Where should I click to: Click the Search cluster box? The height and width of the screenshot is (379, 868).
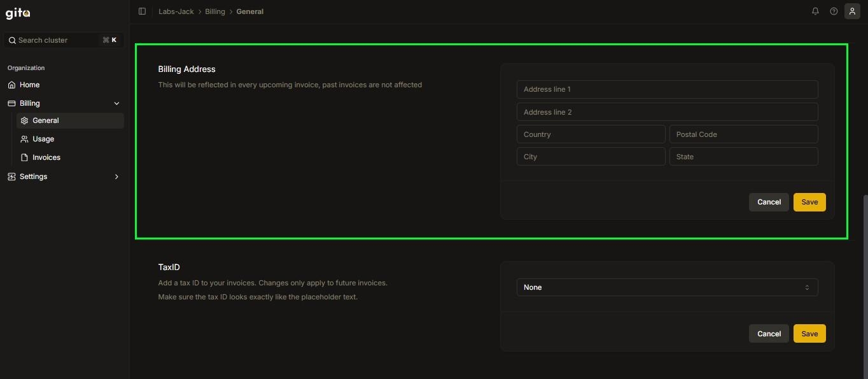coord(64,40)
